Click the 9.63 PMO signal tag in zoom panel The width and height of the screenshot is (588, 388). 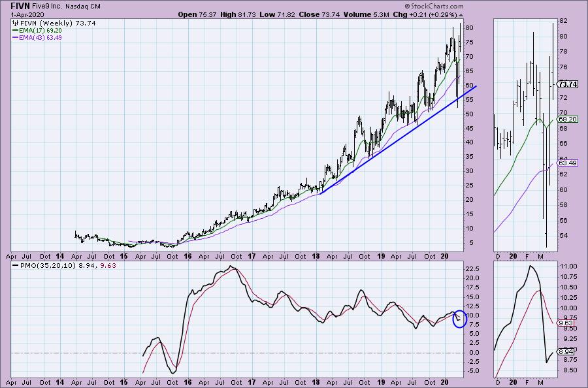point(566,323)
